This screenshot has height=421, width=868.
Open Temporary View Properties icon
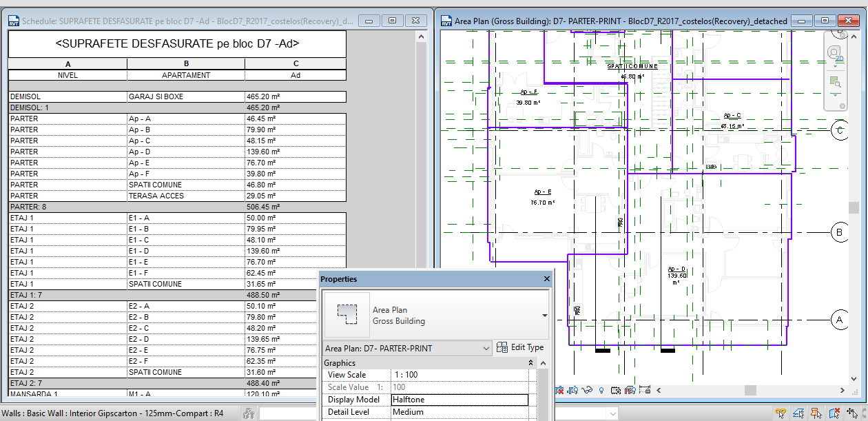[616, 390]
